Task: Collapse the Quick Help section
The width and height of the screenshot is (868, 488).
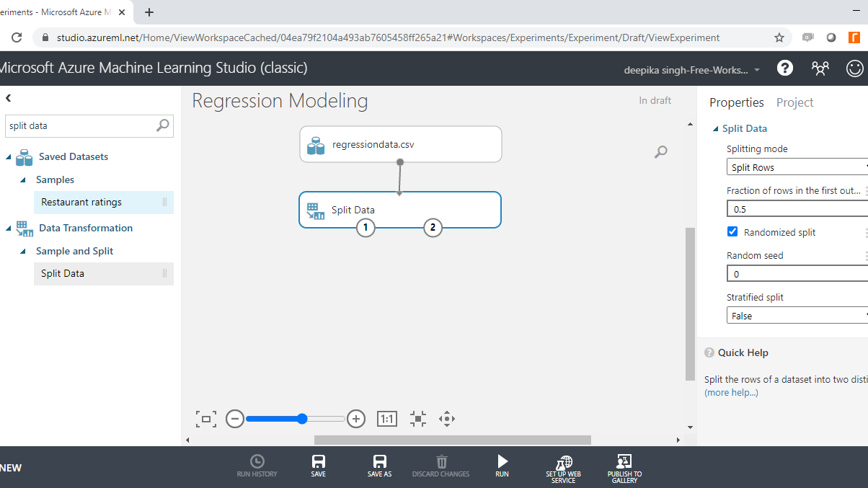Action: [709, 352]
